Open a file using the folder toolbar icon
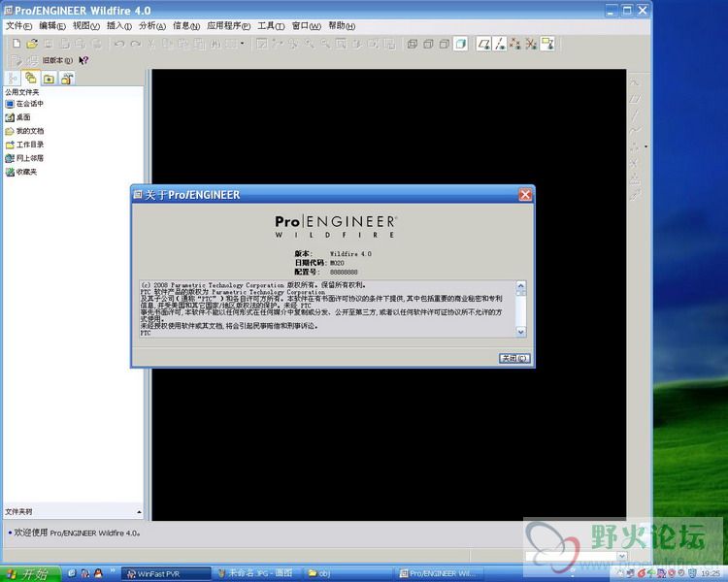This screenshot has width=728, height=582. (x=32, y=44)
